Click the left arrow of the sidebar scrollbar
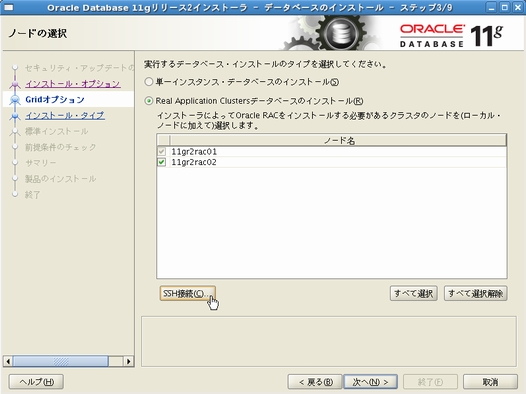The height and width of the screenshot is (394, 526). [8, 361]
